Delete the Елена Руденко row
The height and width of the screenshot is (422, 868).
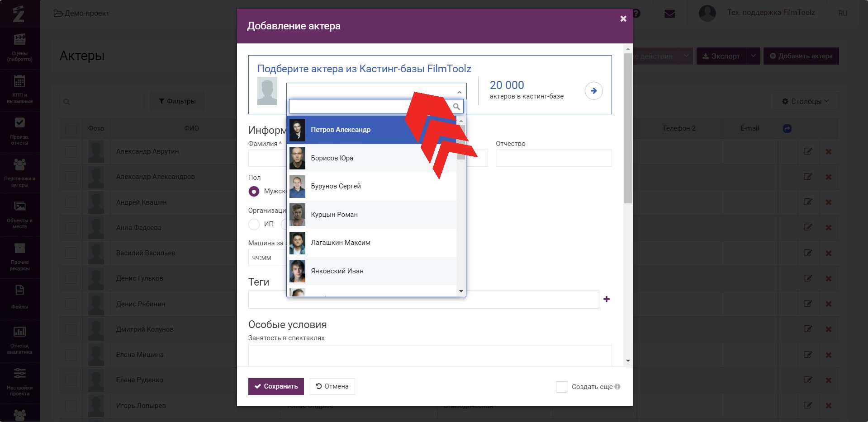coord(829,380)
